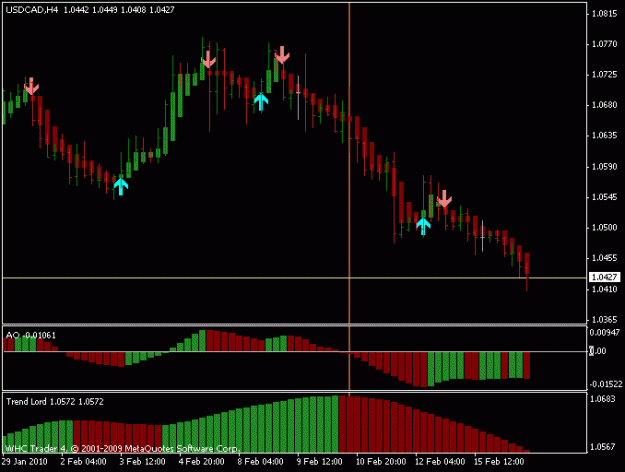The image size is (625, 472).
Task: Click the 1.0770 price scale label
Action: (x=604, y=44)
